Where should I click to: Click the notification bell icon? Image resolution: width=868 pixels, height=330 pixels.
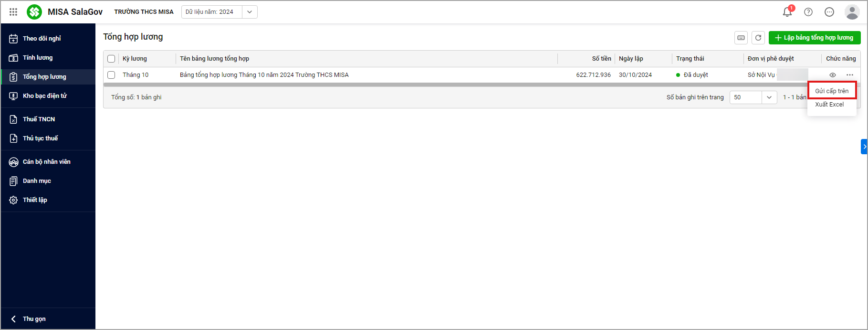[787, 12]
